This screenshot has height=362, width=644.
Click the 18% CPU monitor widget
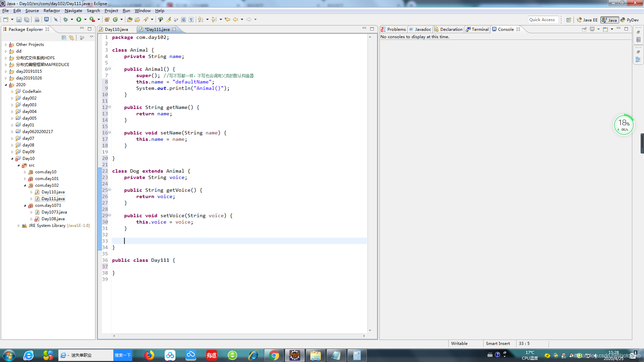pyautogui.click(x=624, y=125)
